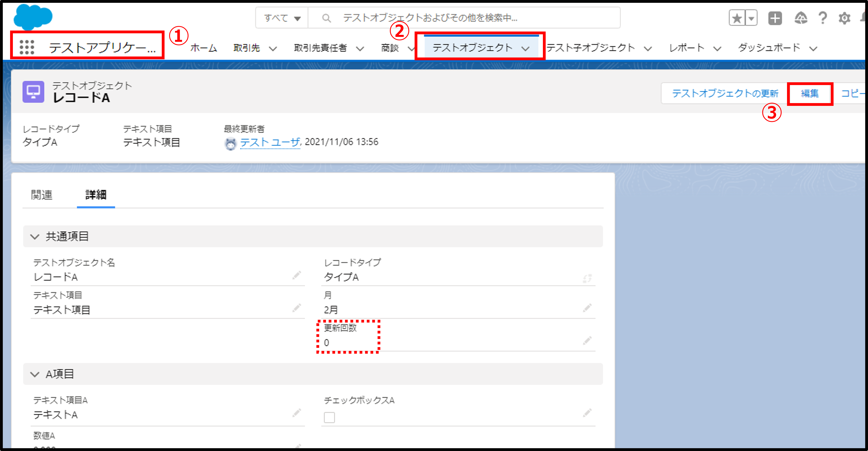The height and width of the screenshot is (451, 868).
Task: Click pencil icon beside テストオブジェクト名 field
Action: click(297, 275)
